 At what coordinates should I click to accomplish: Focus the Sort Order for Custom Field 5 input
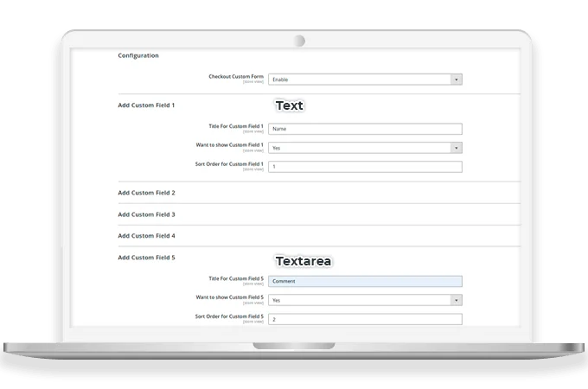[364, 319]
